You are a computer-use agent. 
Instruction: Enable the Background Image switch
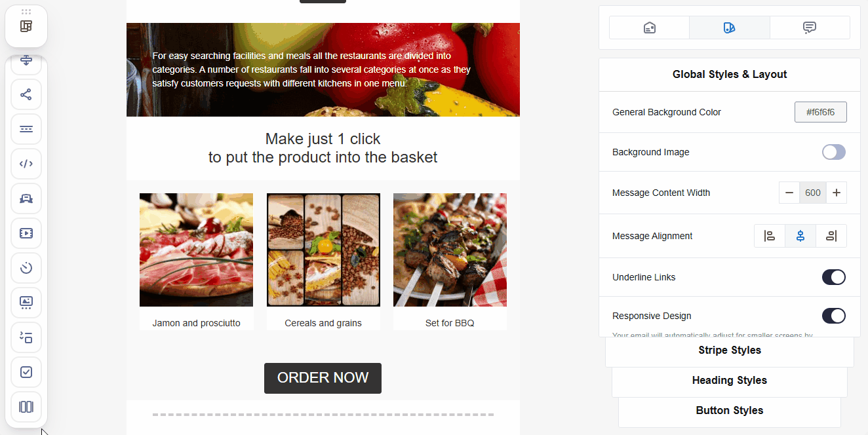(834, 152)
